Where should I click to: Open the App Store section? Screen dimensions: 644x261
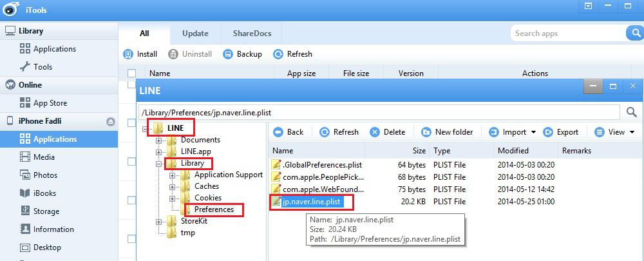click(50, 103)
